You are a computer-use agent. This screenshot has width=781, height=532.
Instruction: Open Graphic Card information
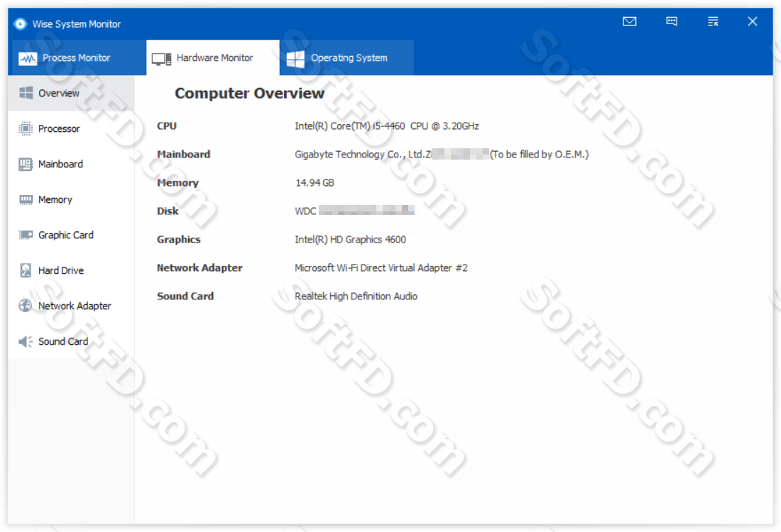click(71, 235)
